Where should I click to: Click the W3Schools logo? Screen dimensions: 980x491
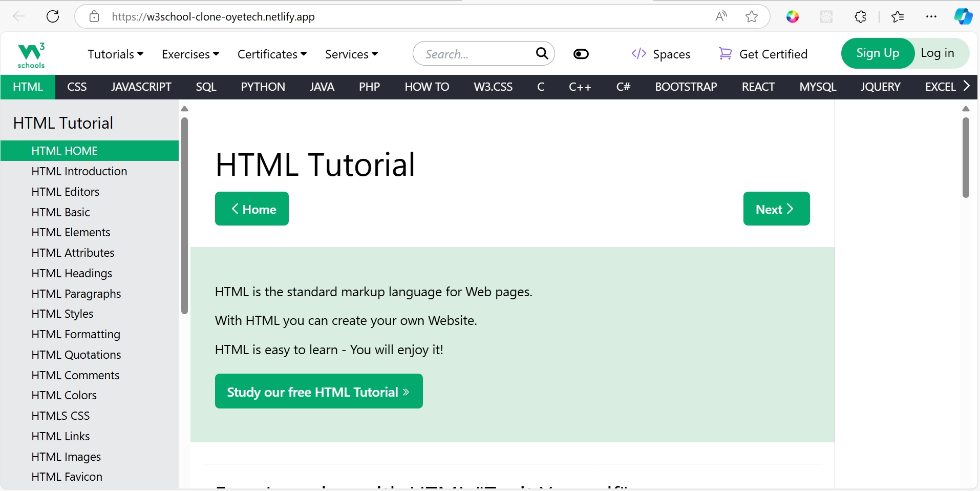(31, 55)
